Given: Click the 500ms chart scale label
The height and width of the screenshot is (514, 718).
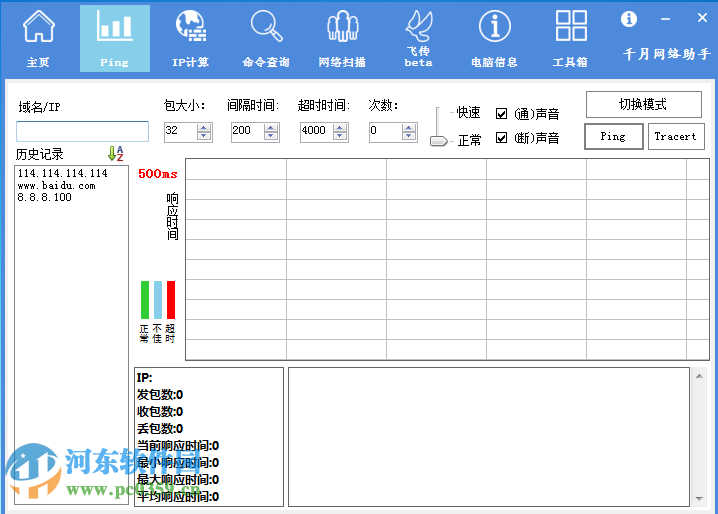Looking at the screenshot, I should click(158, 174).
